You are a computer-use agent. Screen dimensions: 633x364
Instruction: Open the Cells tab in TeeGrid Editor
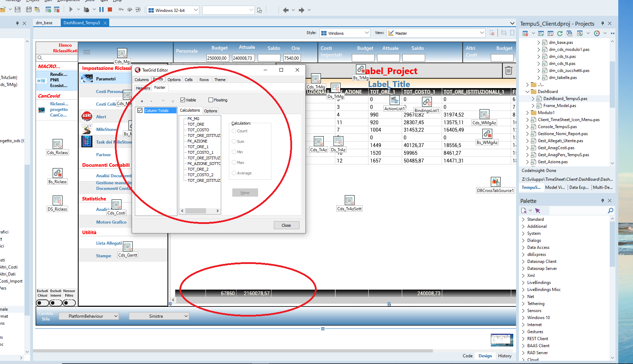click(189, 80)
